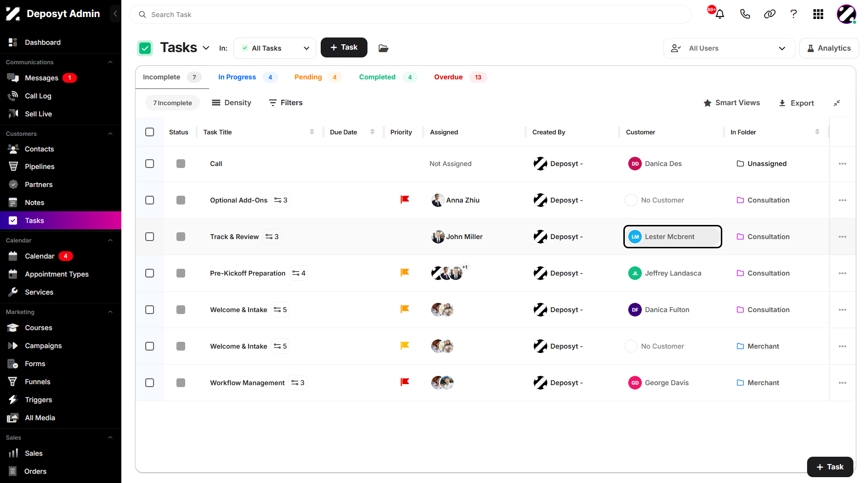Collapse the Customers section
Screen dimensions: 868x483
click(x=110, y=134)
